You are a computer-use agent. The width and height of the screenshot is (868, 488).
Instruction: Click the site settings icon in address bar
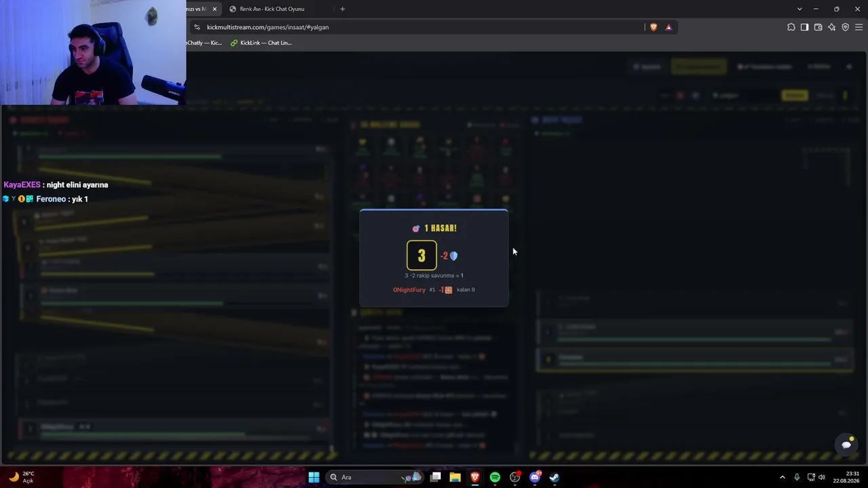197,27
